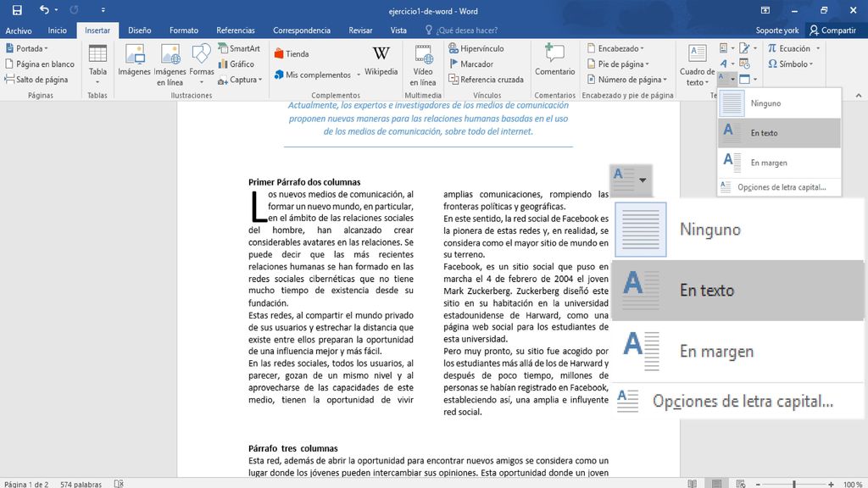868x488 pixels.
Task: Open the Revisar tab
Action: click(x=360, y=30)
